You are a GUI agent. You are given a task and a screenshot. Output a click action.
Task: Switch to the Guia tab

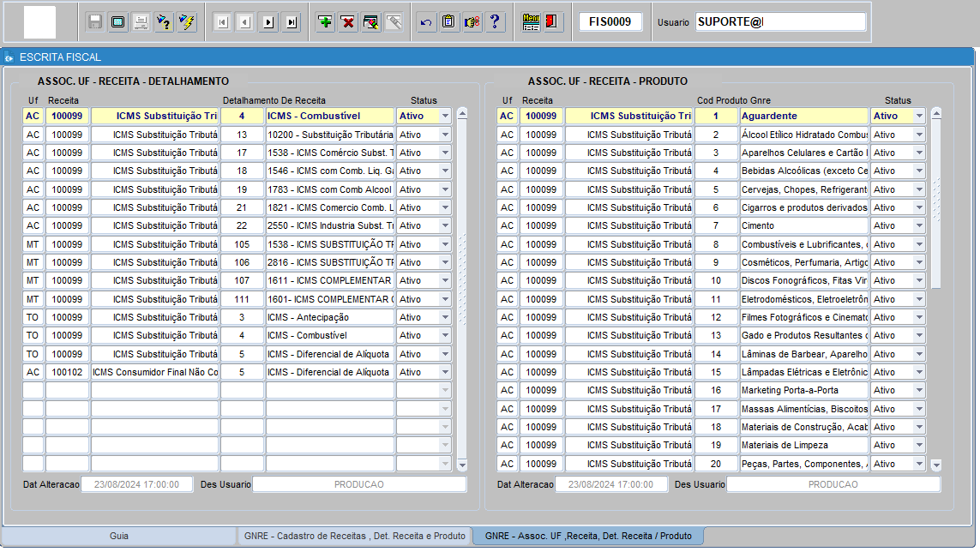119,536
